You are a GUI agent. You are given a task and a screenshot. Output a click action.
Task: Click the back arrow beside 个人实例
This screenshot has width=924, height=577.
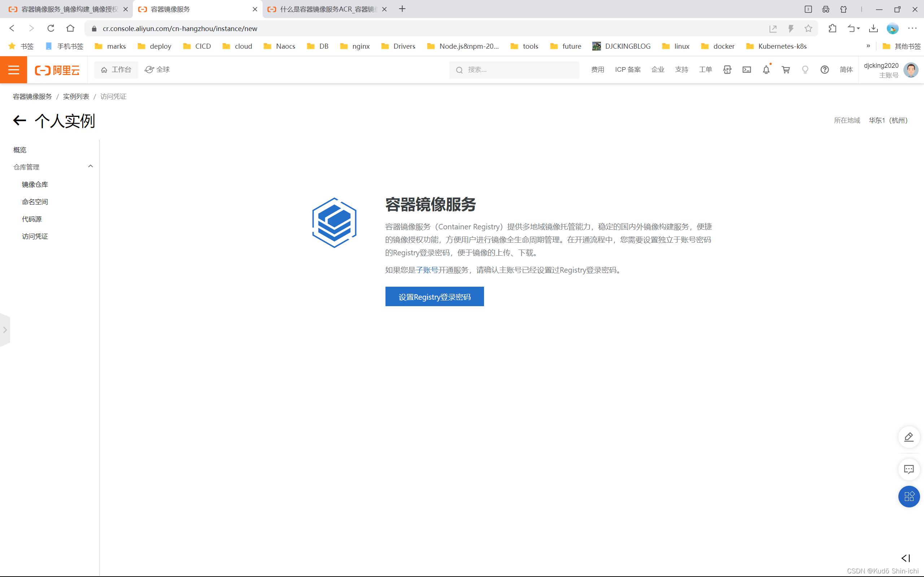click(19, 120)
